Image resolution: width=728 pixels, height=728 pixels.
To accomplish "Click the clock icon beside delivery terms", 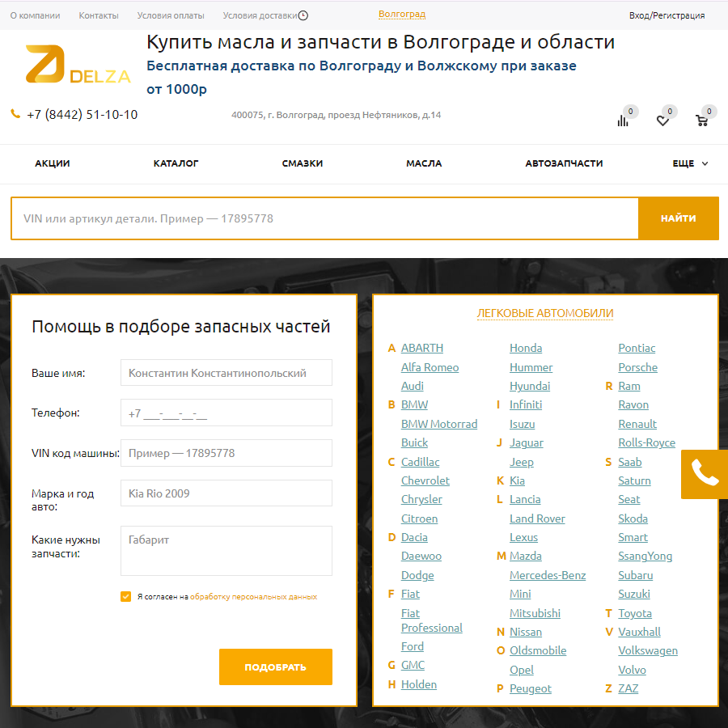I will 303,15.
